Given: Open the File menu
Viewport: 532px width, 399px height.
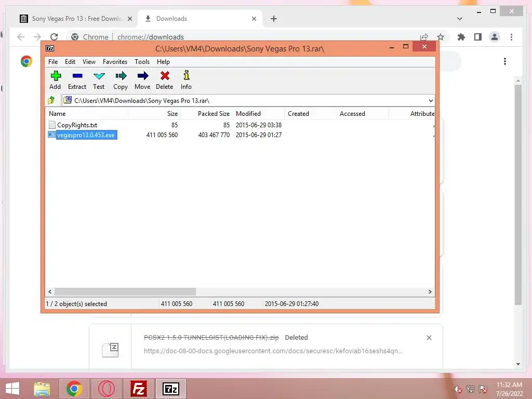Looking at the screenshot, I should coord(53,62).
